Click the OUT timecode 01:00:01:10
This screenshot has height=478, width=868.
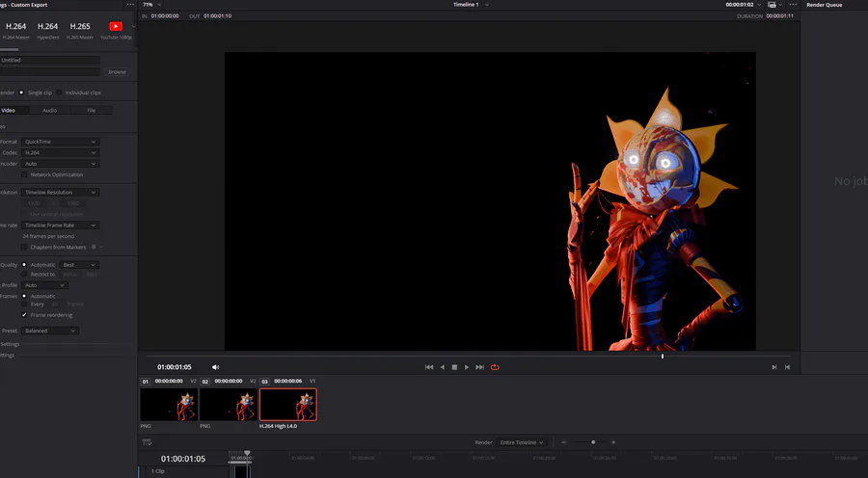pyautogui.click(x=218, y=16)
